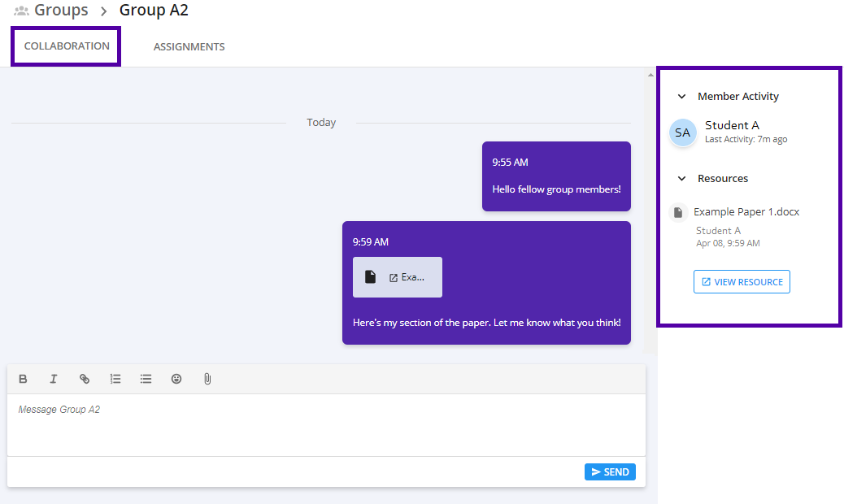Collapse the Member Activity section
The width and height of the screenshot is (844, 504).
point(681,96)
